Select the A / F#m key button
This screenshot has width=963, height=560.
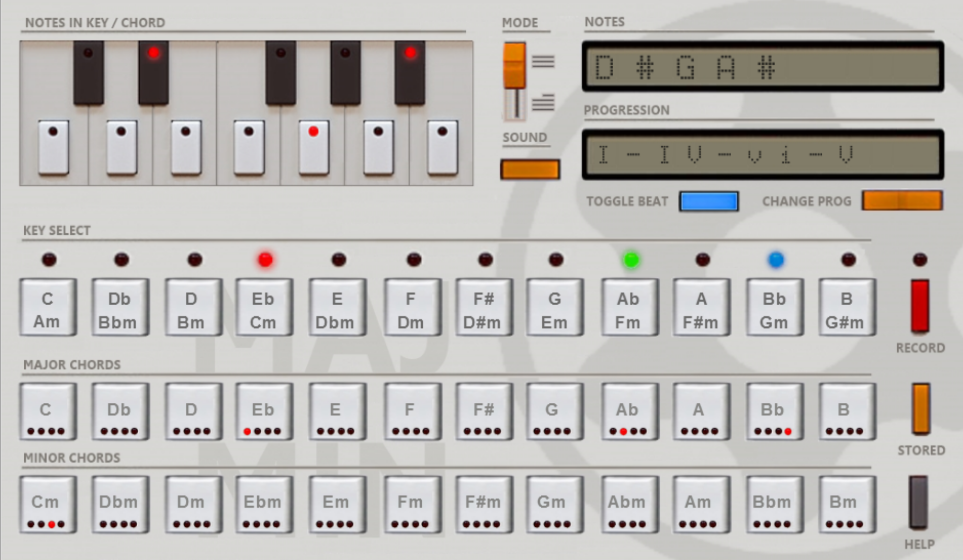tap(702, 308)
